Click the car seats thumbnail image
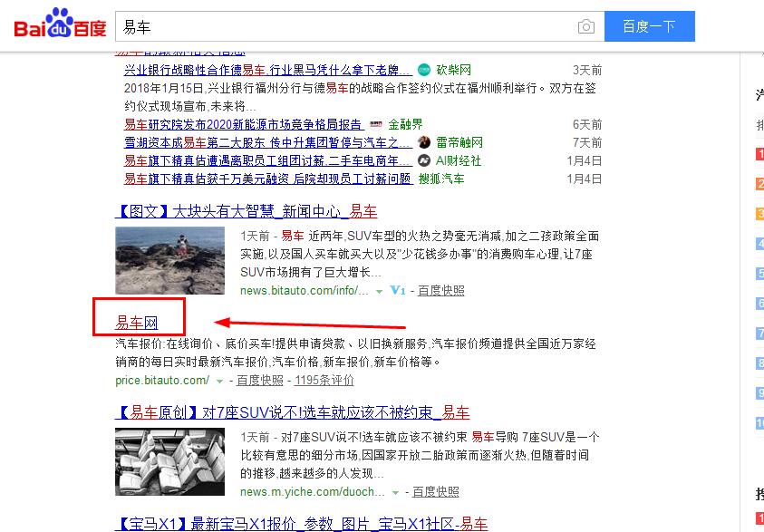This screenshot has height=532, width=764. tap(170, 462)
